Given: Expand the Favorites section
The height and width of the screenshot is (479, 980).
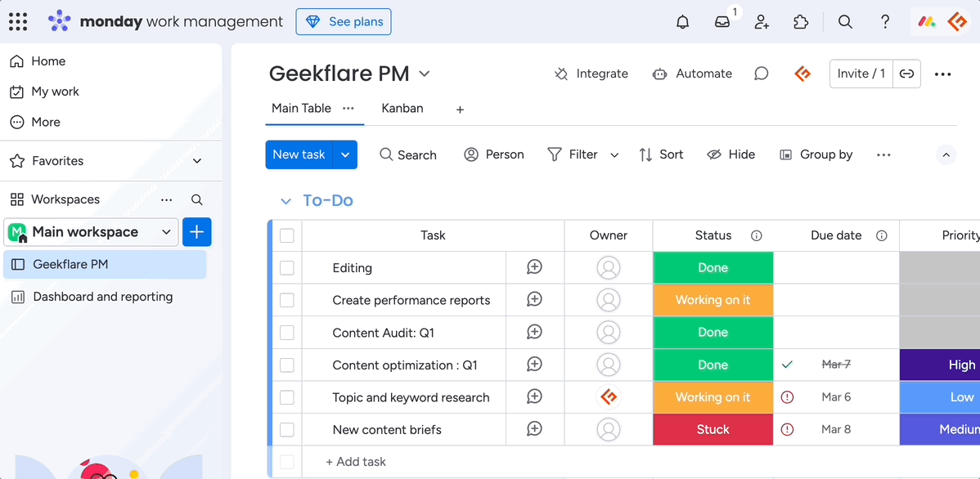Looking at the screenshot, I should 197,161.
